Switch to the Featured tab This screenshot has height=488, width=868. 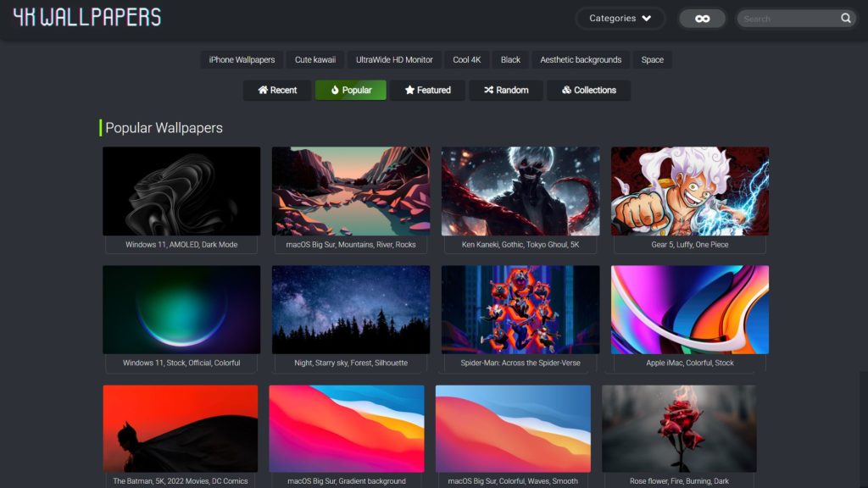427,90
